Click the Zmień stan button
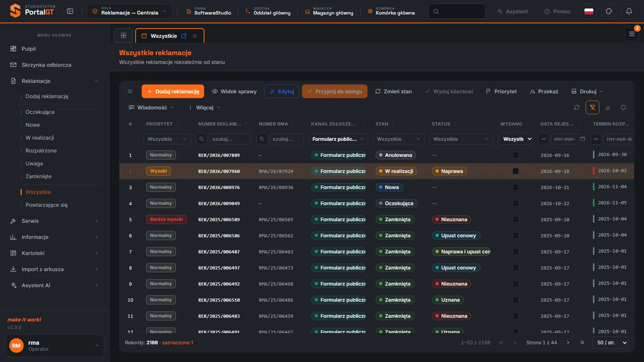Screen dimensions: 644x362 coord(393,91)
